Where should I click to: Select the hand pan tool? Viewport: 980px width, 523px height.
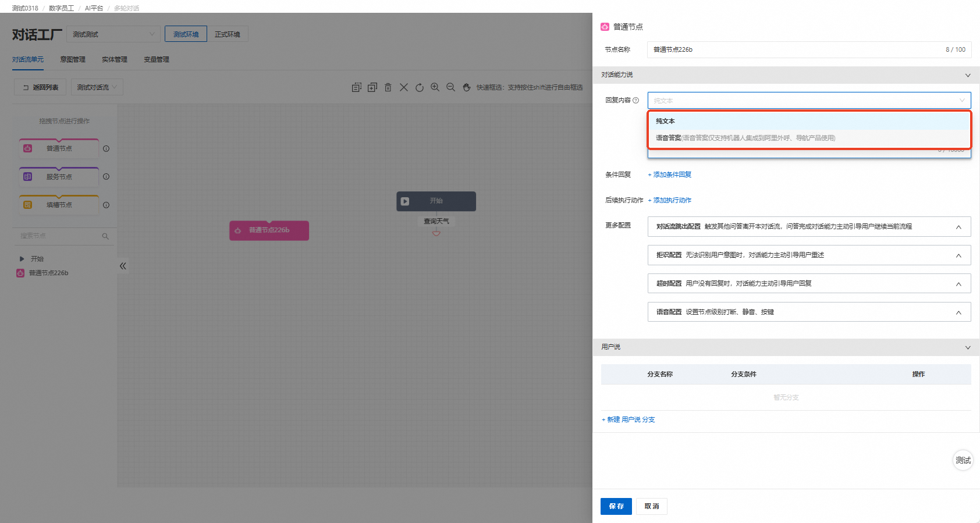(467, 87)
